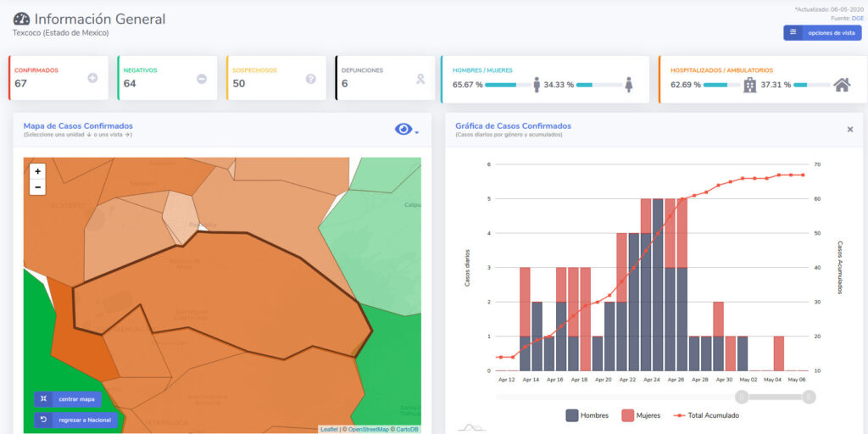Image resolution: width=868 pixels, height=434 pixels.
Task: Click the right handle of date range slider
Action: 809,397
